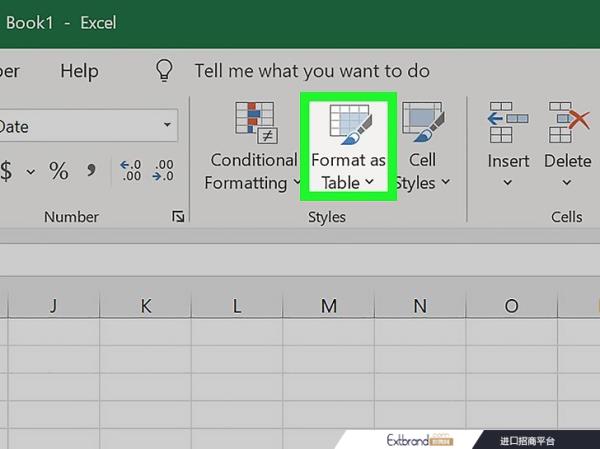The width and height of the screenshot is (600, 449).
Task: Click the Cell Styles paintbrush icon
Action: point(423,123)
